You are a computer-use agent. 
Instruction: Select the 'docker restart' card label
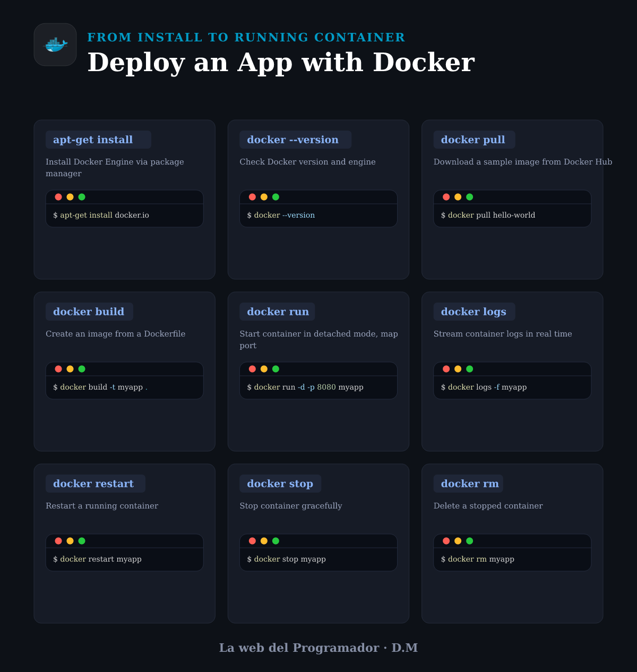coord(96,484)
